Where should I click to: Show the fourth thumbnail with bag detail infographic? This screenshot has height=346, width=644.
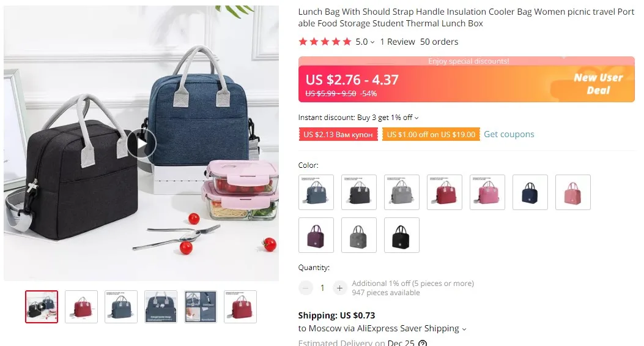[x=161, y=307]
